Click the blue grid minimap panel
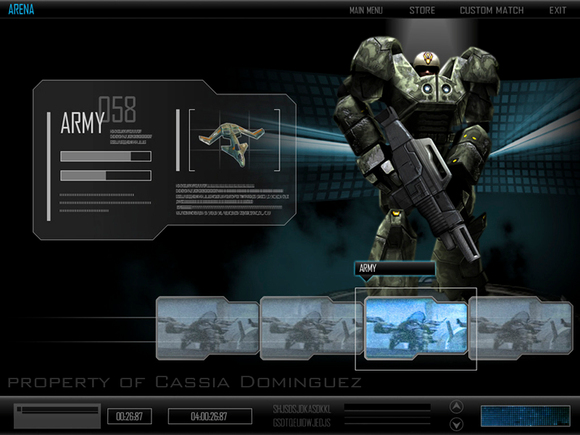Screen dimensions: 580x435 526,416
